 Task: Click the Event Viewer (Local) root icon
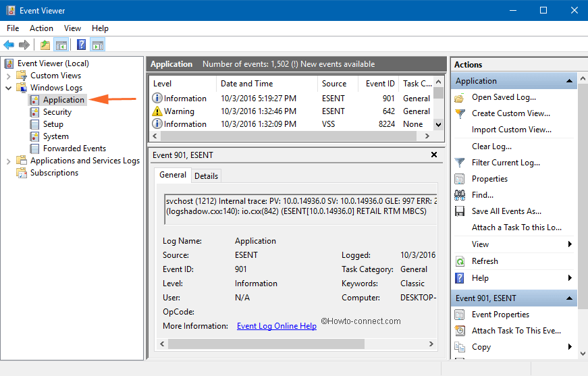click(9, 63)
